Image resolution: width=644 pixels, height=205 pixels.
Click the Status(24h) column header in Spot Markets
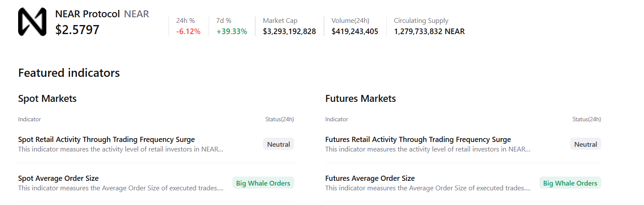tap(279, 120)
